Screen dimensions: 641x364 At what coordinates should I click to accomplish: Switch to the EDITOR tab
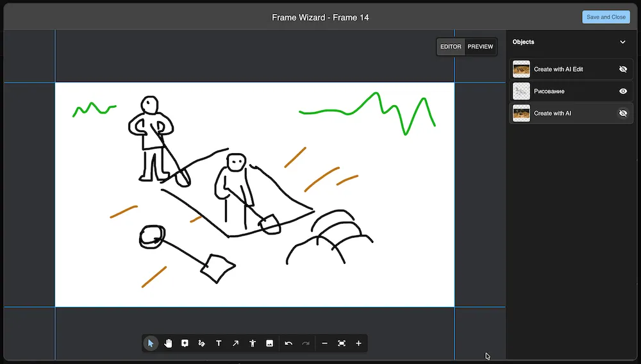(x=451, y=47)
